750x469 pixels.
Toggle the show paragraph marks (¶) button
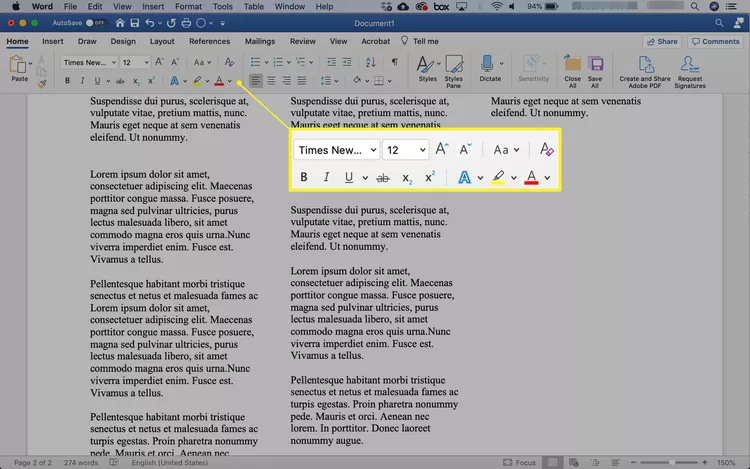394,62
